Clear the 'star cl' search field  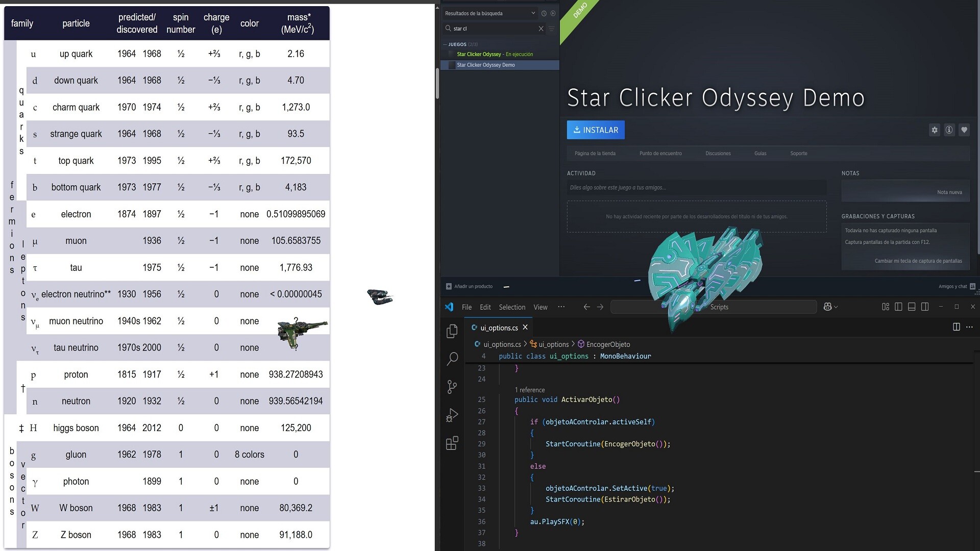click(x=541, y=29)
